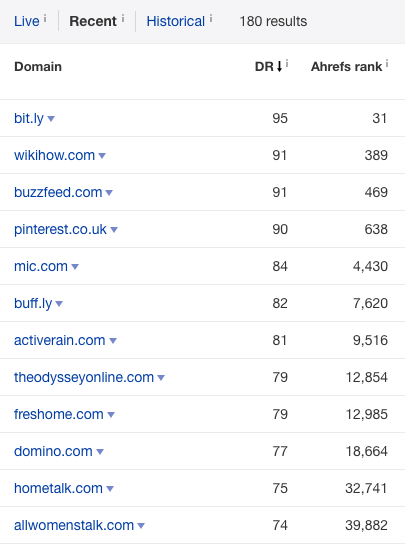
Task: Open the pinterest.co.uk dropdown arrow
Action: [x=114, y=230]
